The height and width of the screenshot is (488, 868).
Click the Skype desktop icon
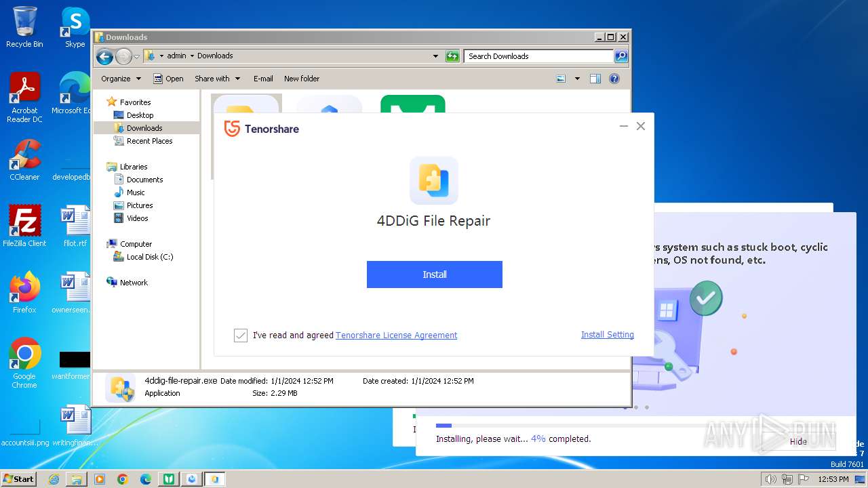pos(75,27)
